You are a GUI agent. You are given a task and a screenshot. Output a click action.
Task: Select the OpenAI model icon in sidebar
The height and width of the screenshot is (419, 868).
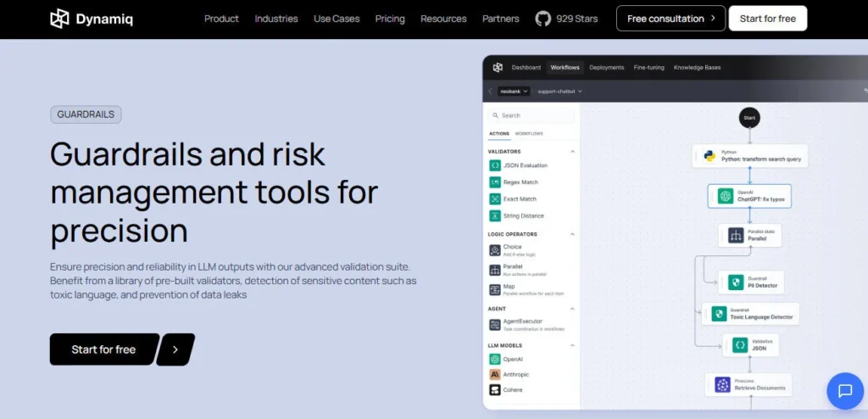pos(495,359)
